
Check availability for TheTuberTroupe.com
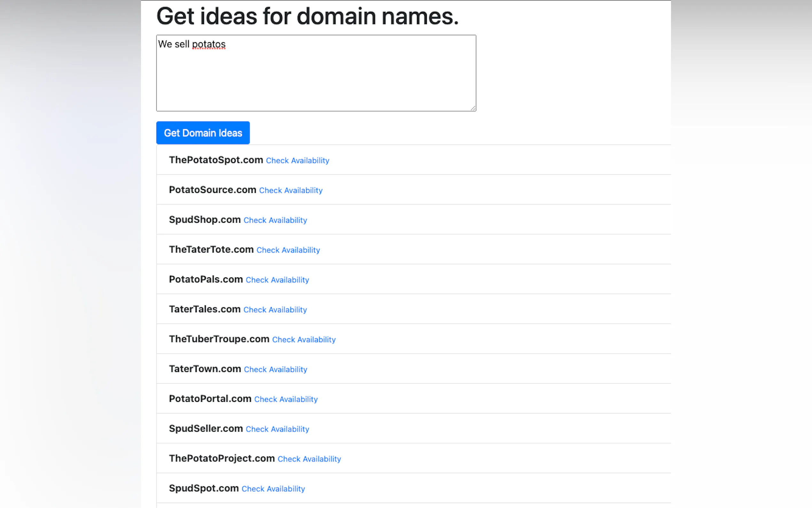pos(304,340)
